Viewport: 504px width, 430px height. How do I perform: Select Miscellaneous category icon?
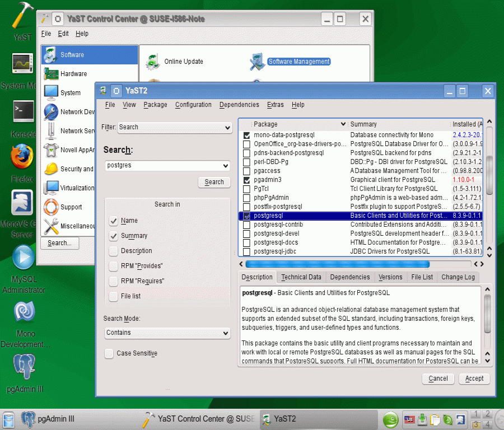tap(51, 226)
